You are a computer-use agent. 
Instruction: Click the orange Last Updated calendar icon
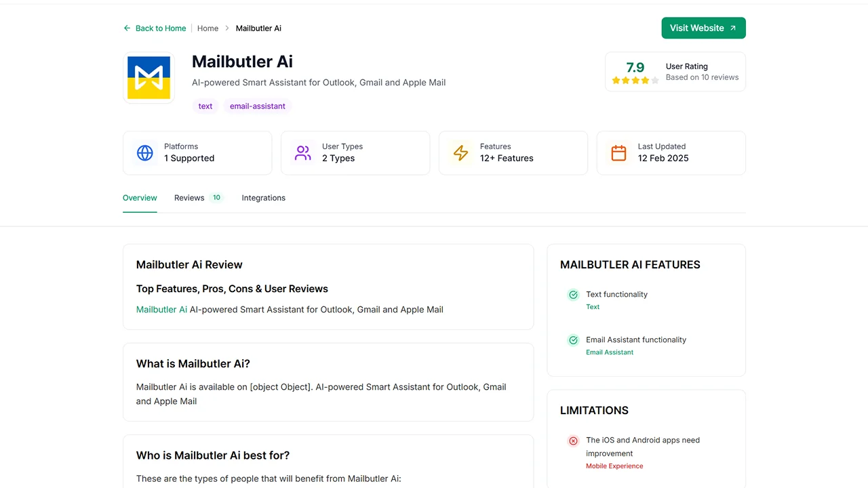619,153
